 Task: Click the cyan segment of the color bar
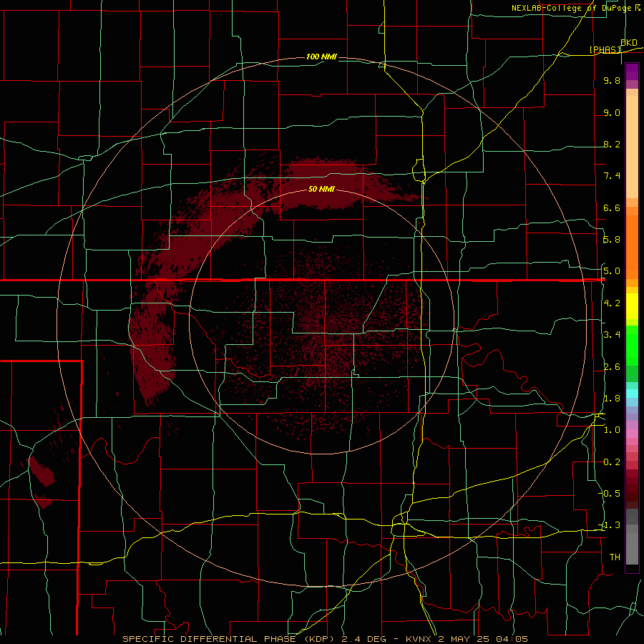click(632, 394)
